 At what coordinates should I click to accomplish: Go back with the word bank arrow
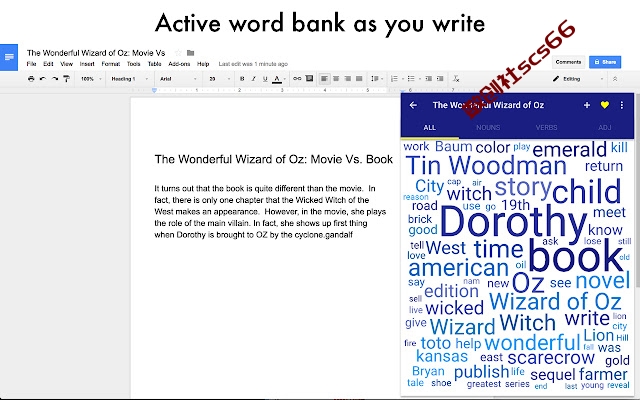(413, 105)
